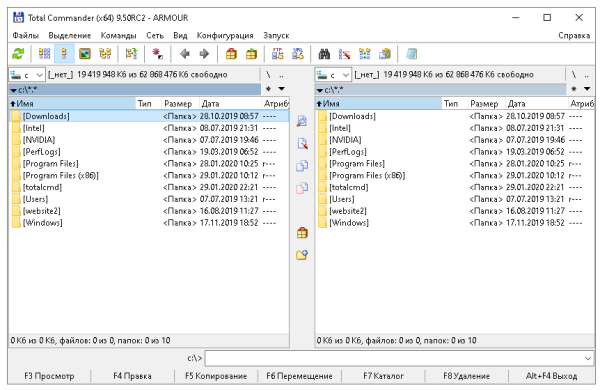Go back with the left arrow icon
600x390 pixels.
click(184, 54)
